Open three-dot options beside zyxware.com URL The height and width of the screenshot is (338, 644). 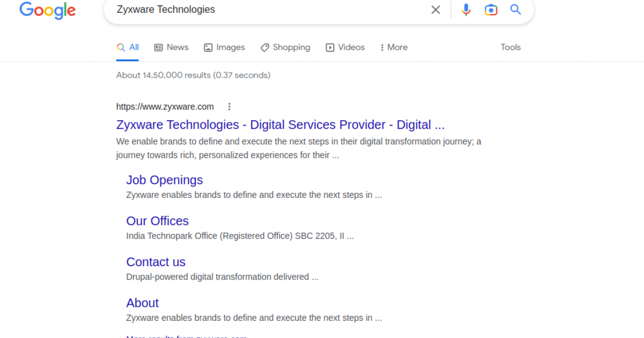(229, 107)
